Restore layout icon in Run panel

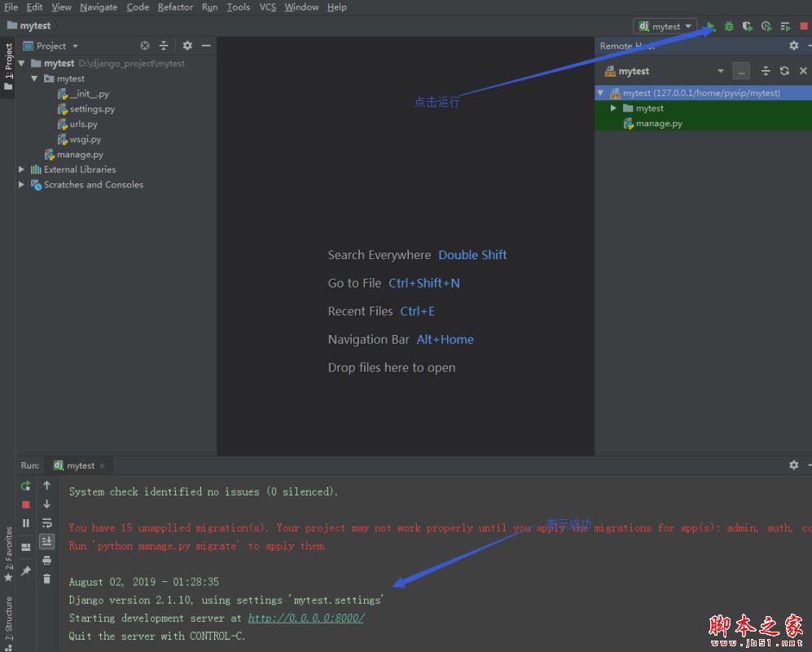pyautogui.click(x=26, y=548)
